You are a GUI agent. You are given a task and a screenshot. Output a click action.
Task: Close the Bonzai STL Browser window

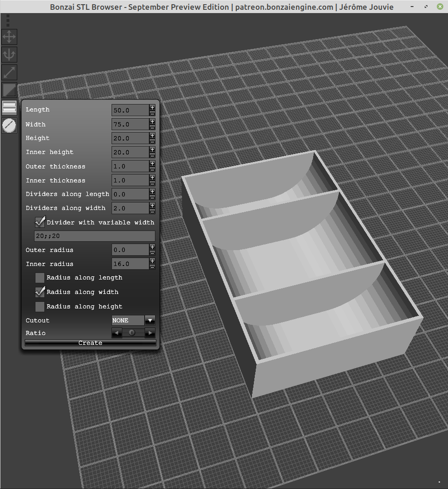point(440,7)
